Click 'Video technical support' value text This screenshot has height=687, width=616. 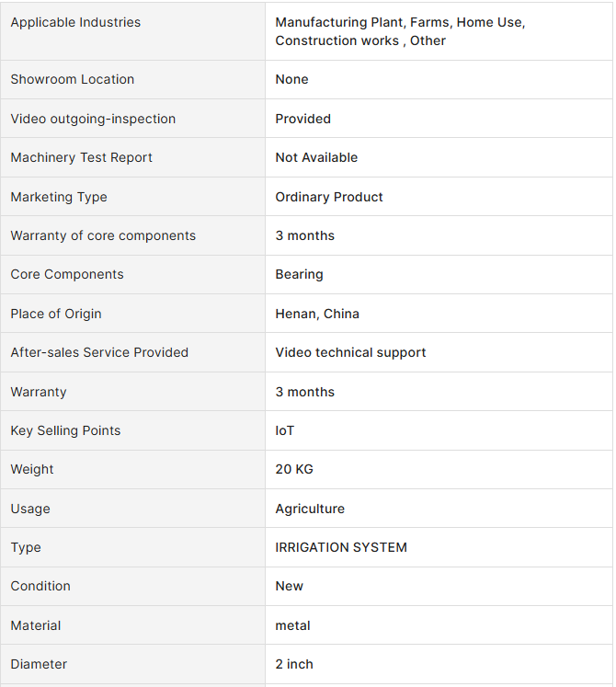coord(350,352)
